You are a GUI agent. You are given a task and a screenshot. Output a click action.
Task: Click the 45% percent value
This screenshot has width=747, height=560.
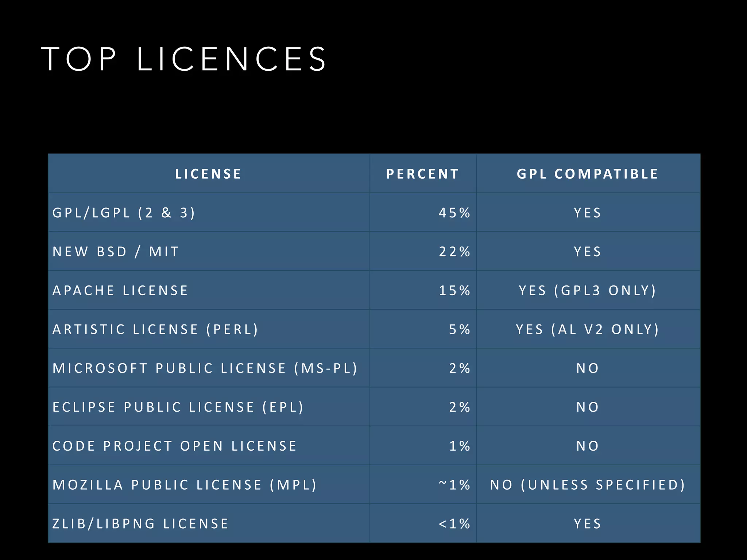[454, 213]
